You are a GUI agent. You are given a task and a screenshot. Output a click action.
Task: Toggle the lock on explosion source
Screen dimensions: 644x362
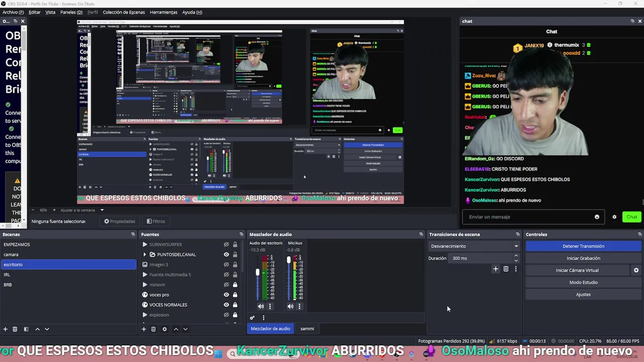234,315
